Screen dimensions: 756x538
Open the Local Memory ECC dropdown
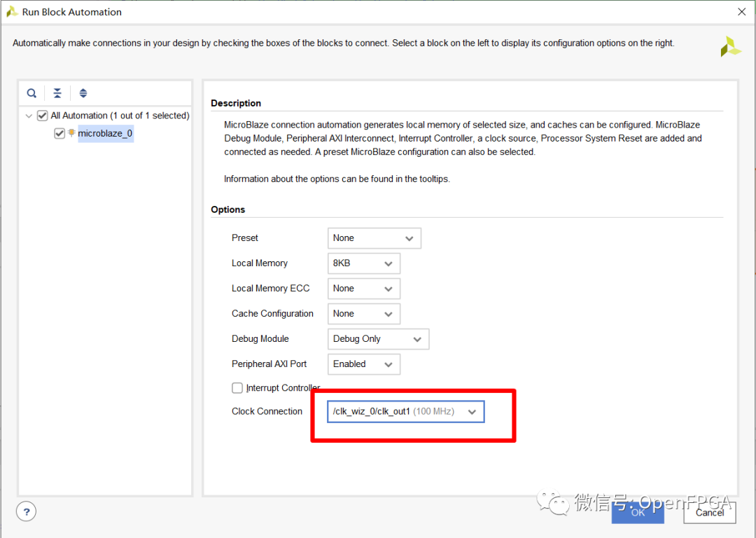click(x=363, y=288)
